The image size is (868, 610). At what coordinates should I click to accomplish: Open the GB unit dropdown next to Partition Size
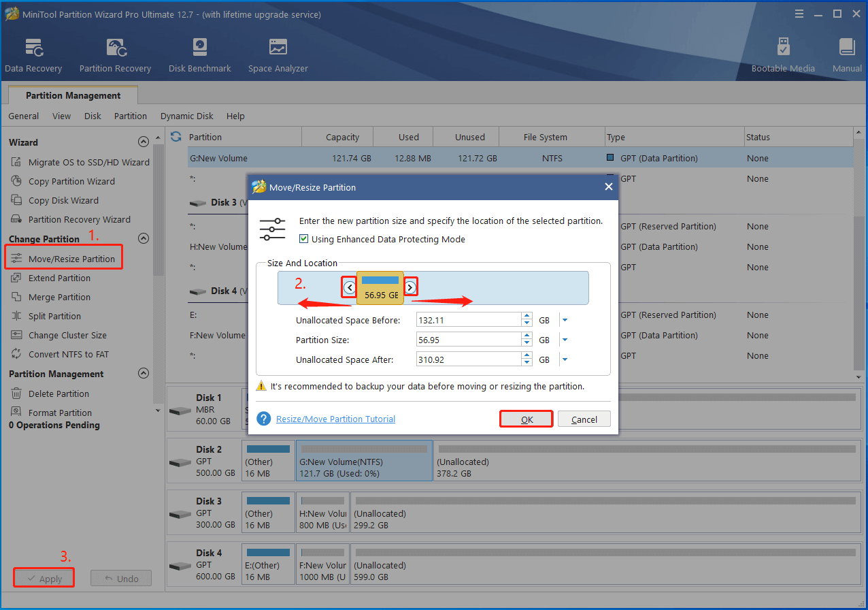click(x=565, y=339)
